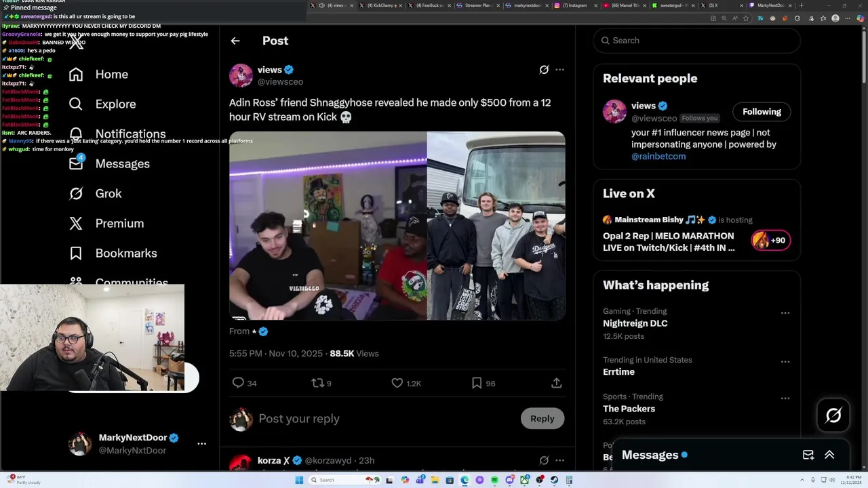Click the Messages envelope icon with badge
The width and height of the screenshot is (868, 488).
coord(77,163)
